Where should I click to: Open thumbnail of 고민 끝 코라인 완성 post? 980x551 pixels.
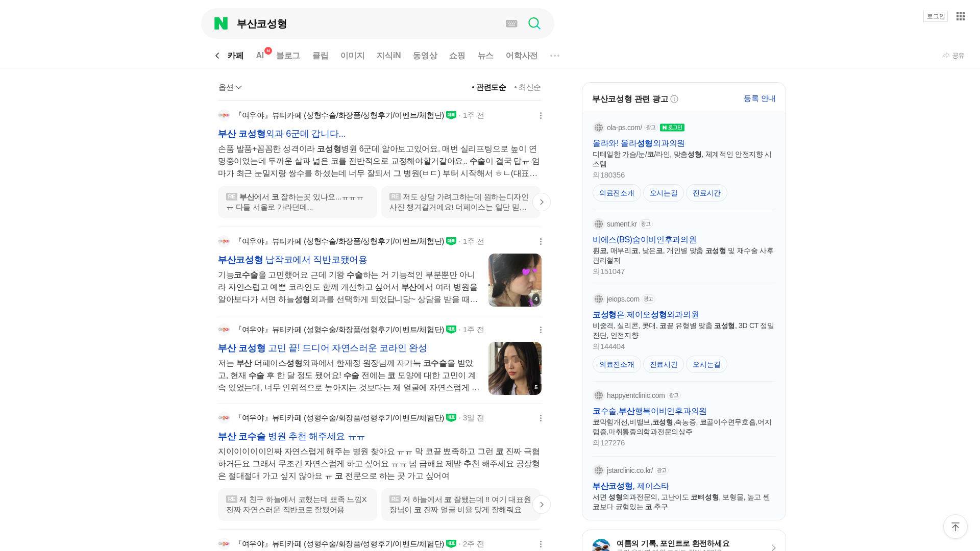pos(515,368)
